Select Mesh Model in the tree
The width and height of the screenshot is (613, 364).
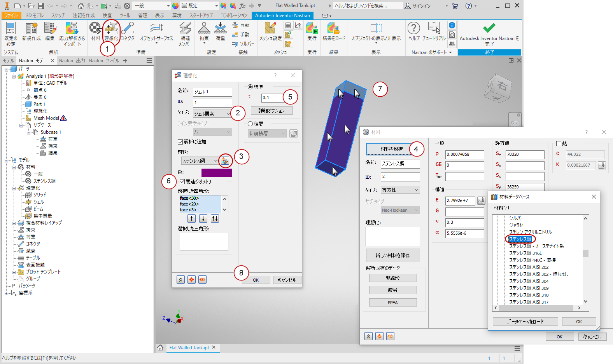[x=46, y=118]
